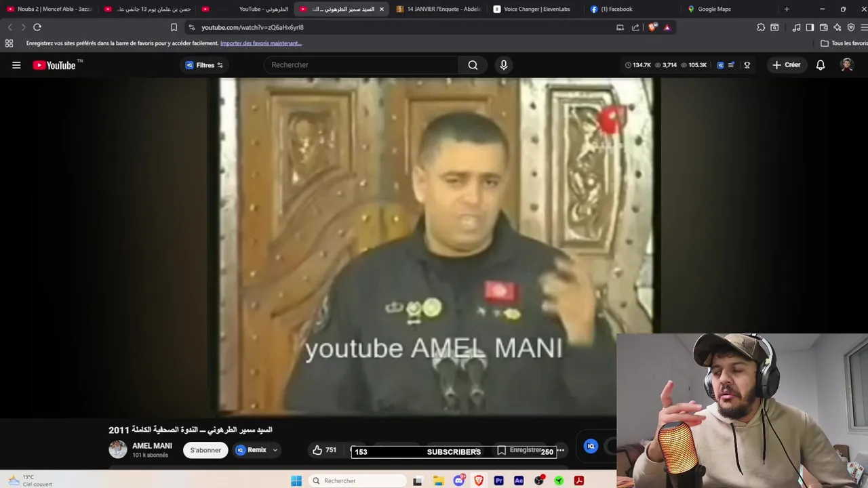Start voice search with the microphone icon
The image size is (868, 488).
point(503,65)
